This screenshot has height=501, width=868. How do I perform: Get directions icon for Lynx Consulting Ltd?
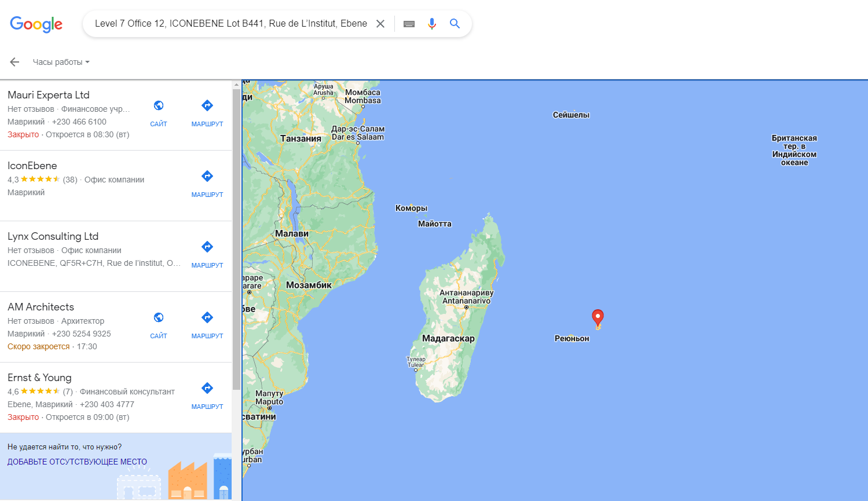pyautogui.click(x=207, y=247)
